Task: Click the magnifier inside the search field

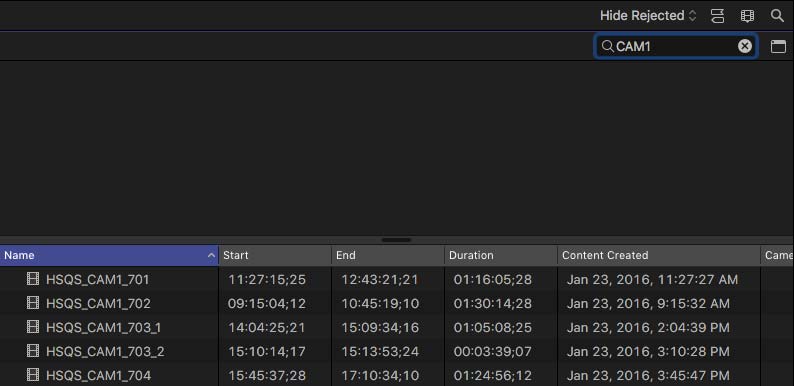Action: (x=607, y=47)
